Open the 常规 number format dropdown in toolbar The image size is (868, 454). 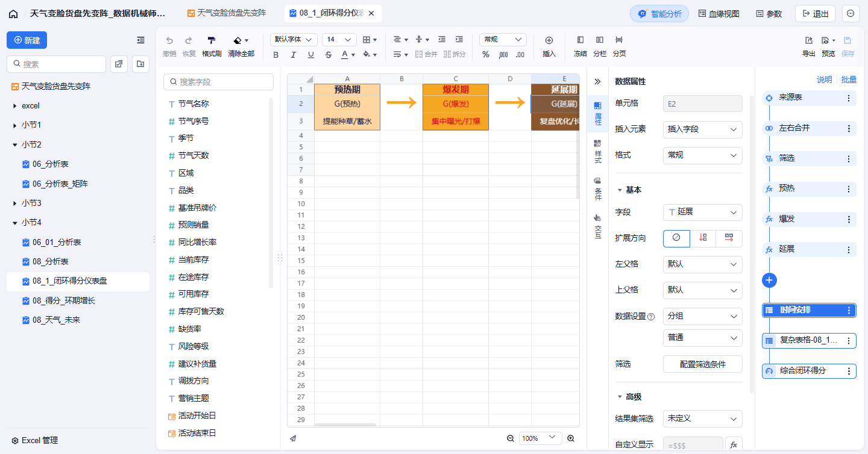point(503,40)
